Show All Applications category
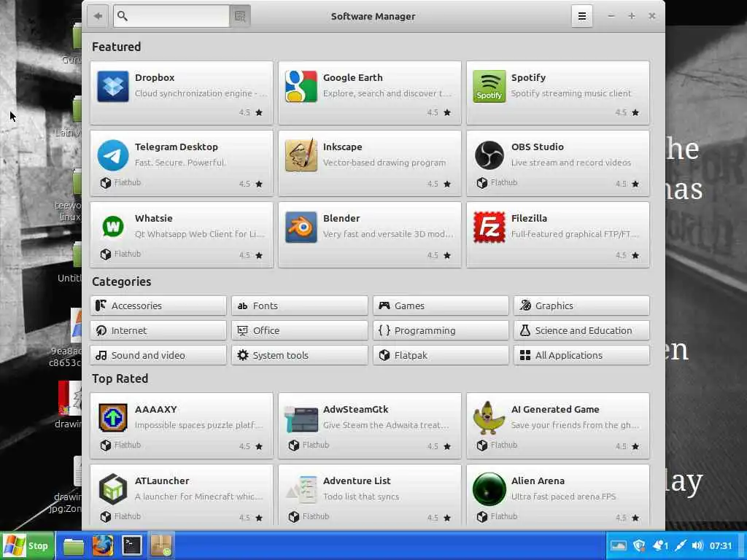747x560 pixels. (x=581, y=355)
